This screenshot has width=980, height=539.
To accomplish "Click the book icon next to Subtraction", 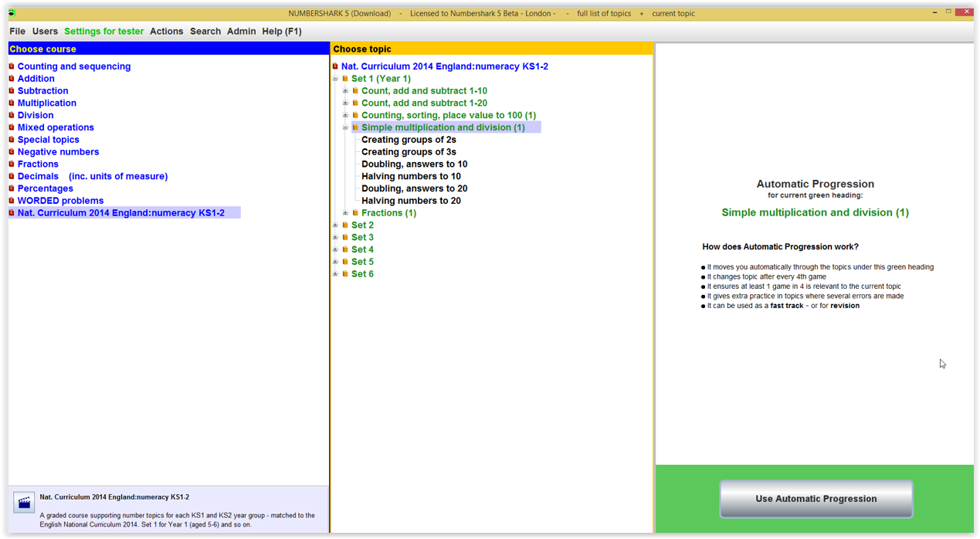I will tap(12, 91).
